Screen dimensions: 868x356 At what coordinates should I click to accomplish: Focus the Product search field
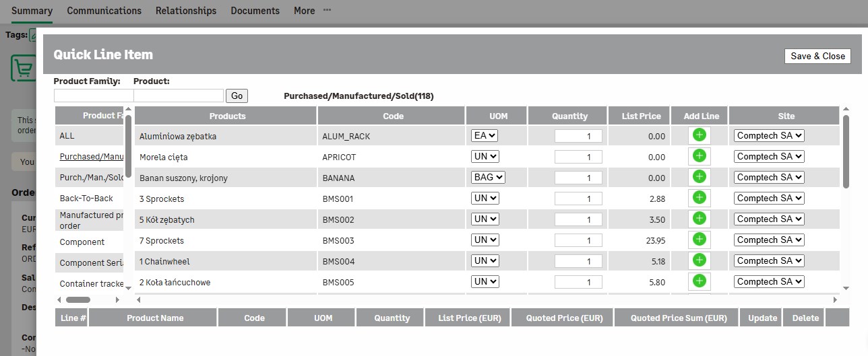click(x=179, y=96)
